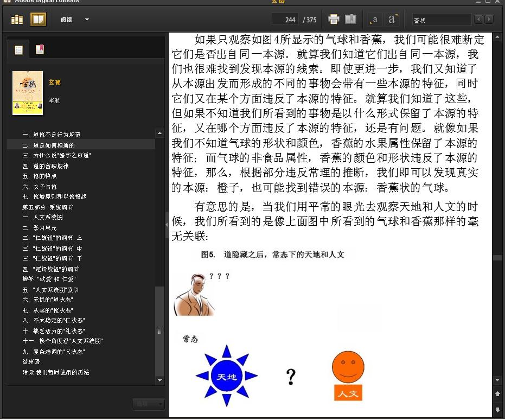Collapse the left panel via divider arrow

point(167,225)
